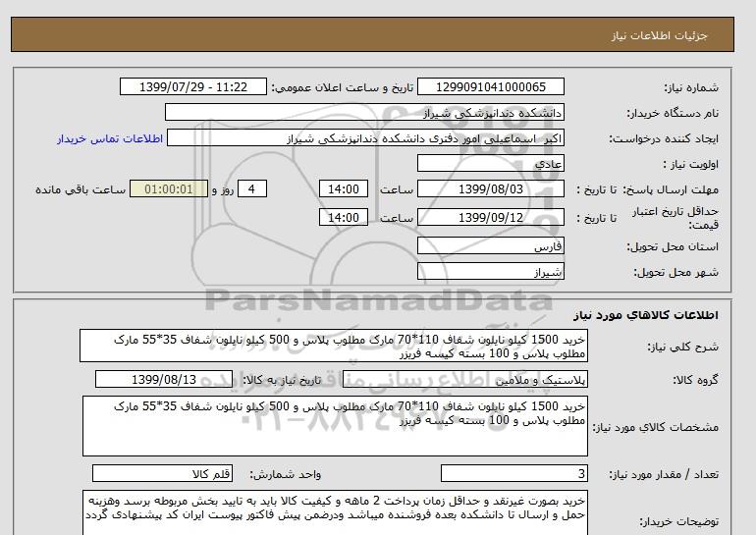Click label اولویت نیاز
This screenshot has height=535, width=756.
pos(691,164)
